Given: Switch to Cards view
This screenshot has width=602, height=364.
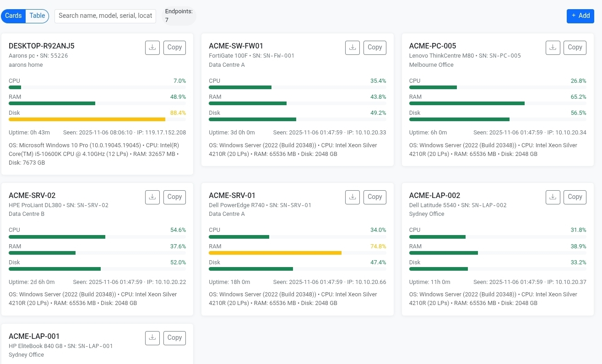Looking at the screenshot, I should pyautogui.click(x=13, y=16).
